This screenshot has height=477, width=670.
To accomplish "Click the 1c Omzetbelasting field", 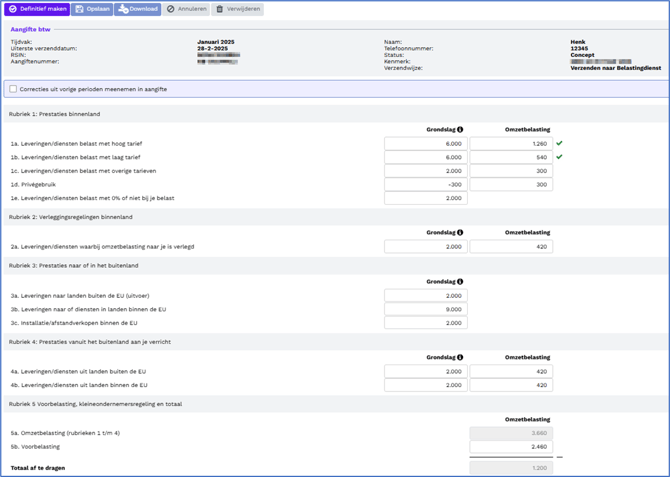I will click(x=510, y=171).
